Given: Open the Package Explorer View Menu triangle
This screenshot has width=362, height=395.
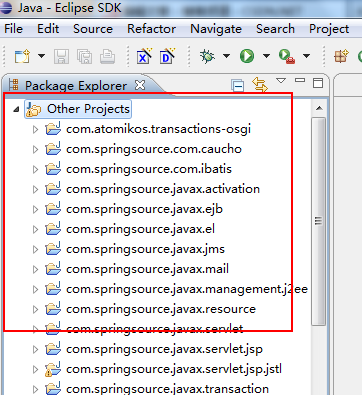Looking at the screenshot, I should pos(281,81).
